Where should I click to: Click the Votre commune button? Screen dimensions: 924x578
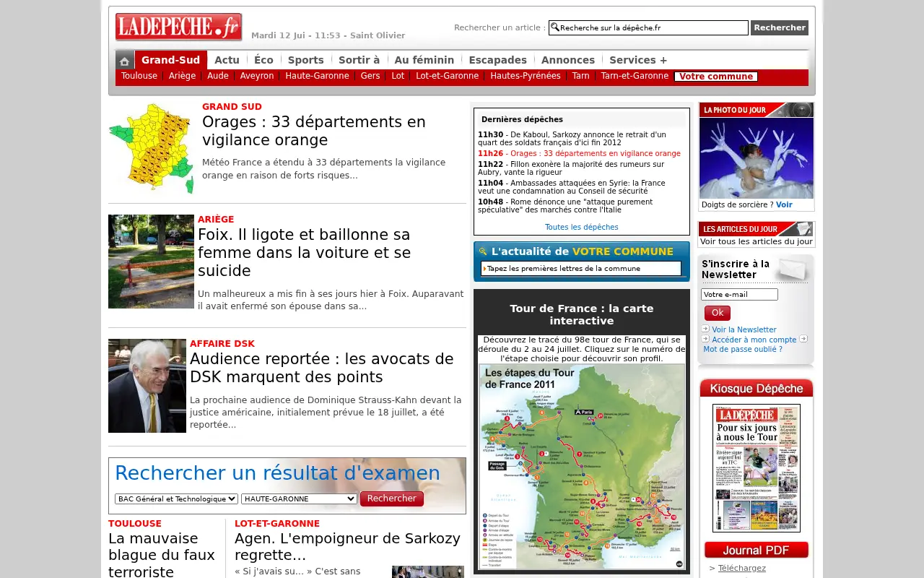pos(715,77)
